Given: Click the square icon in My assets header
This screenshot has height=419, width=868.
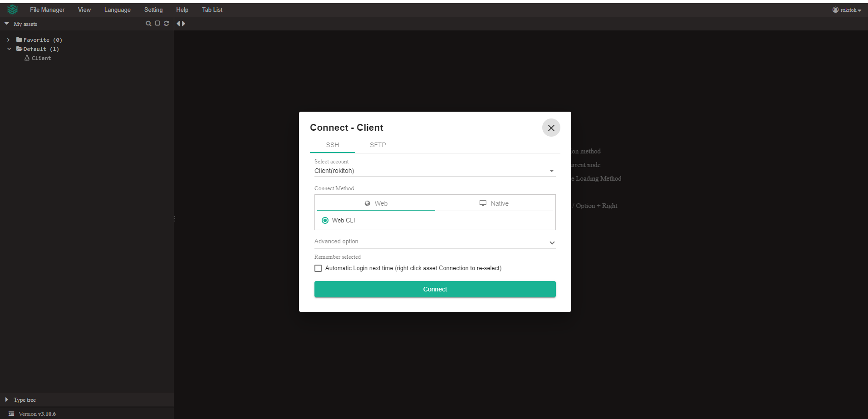Looking at the screenshot, I should click(x=157, y=24).
